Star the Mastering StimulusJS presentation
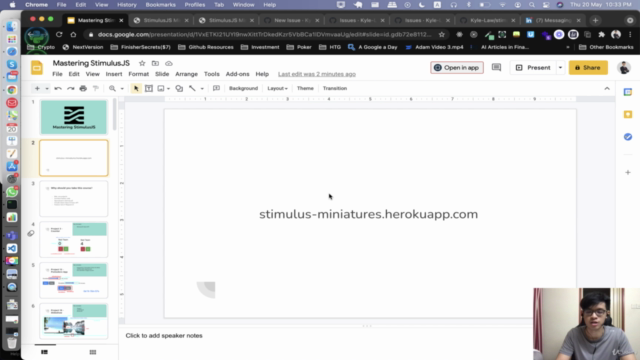Viewport: 640px width, 360px height. pyautogui.click(x=142, y=63)
